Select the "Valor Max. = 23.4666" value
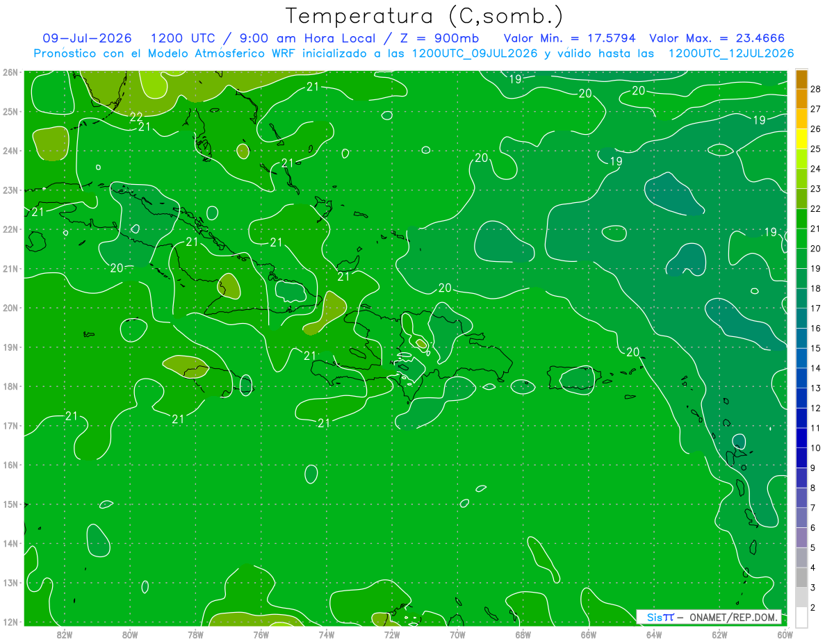 [717, 38]
